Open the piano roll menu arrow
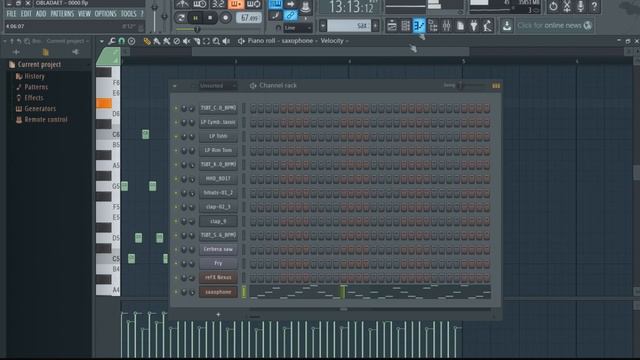The width and height of the screenshot is (640, 360). pos(101,41)
